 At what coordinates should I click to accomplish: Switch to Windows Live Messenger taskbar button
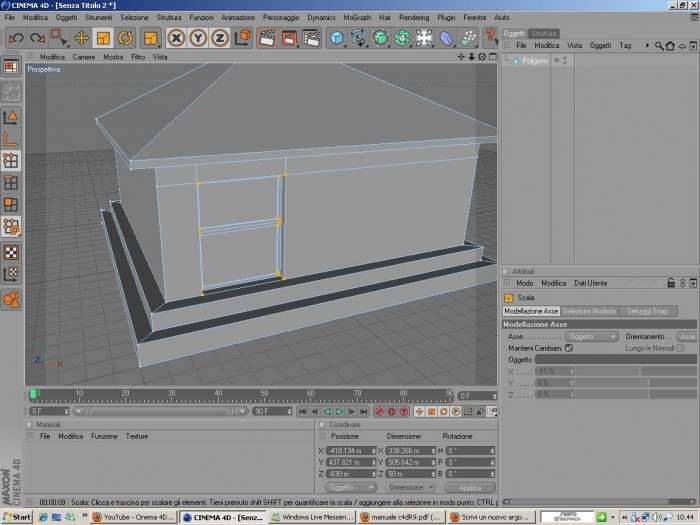click(x=313, y=517)
